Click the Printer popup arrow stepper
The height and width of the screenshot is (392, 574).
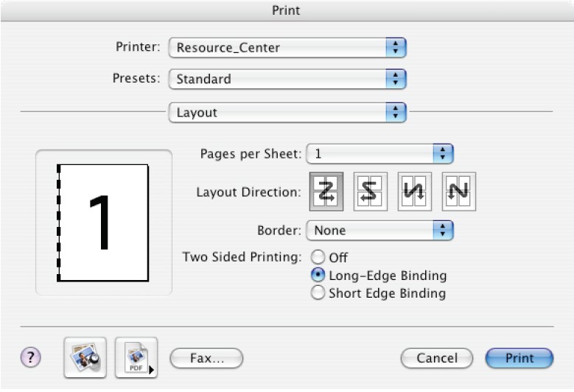point(396,48)
